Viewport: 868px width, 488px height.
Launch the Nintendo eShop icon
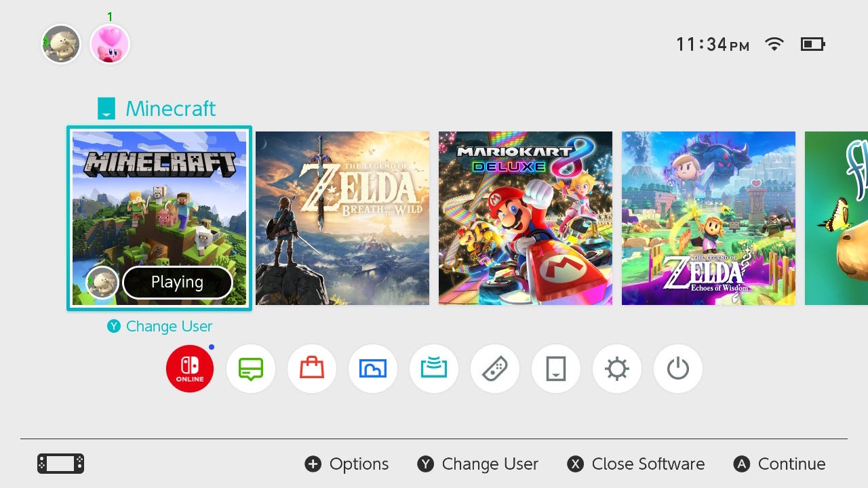click(x=312, y=369)
